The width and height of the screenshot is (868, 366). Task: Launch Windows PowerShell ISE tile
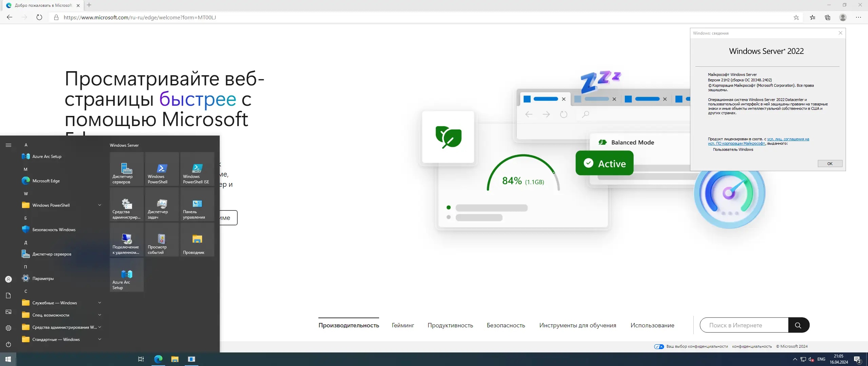(197, 169)
